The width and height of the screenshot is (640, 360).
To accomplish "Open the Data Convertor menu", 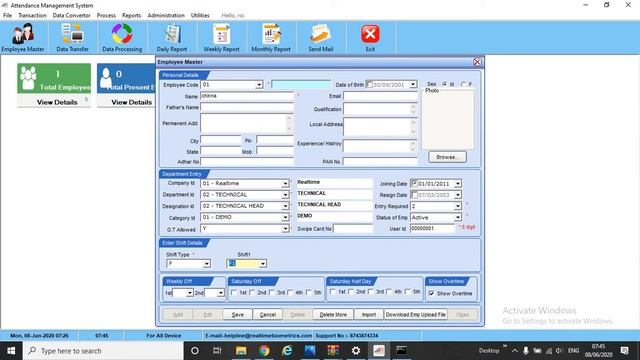I will [71, 15].
